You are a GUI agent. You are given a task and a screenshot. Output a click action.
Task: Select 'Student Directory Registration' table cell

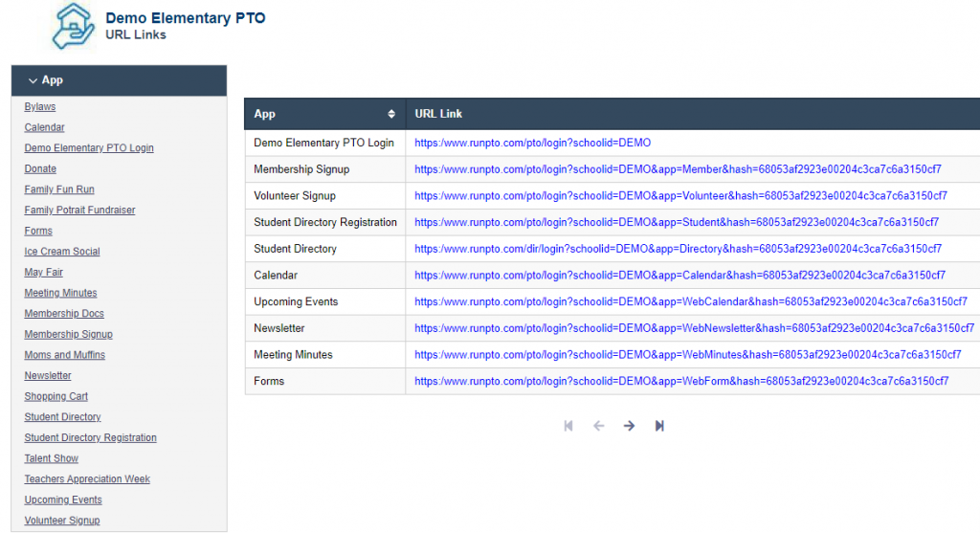click(x=325, y=222)
